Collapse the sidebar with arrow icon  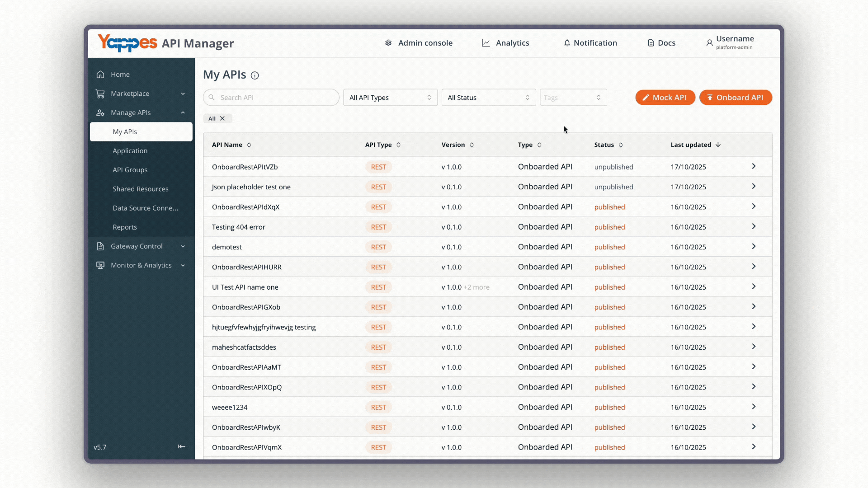pyautogui.click(x=181, y=446)
